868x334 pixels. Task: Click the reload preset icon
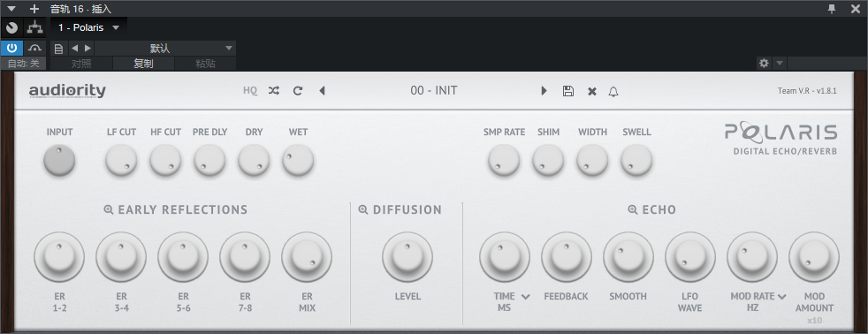[298, 91]
